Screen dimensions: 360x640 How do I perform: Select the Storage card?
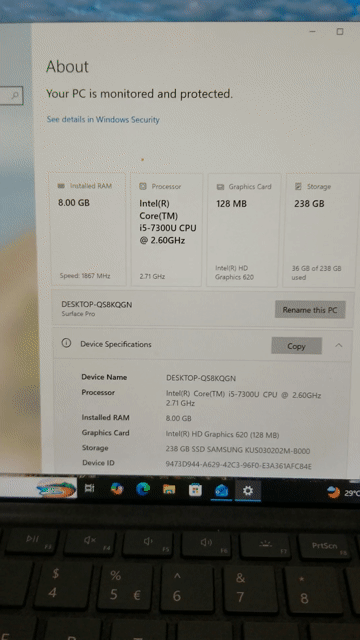coord(322,230)
